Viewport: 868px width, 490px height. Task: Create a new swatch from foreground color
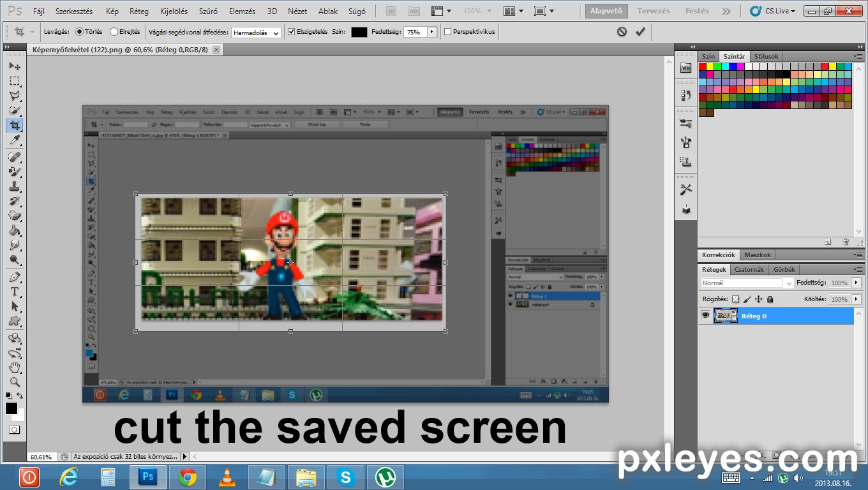pos(828,242)
